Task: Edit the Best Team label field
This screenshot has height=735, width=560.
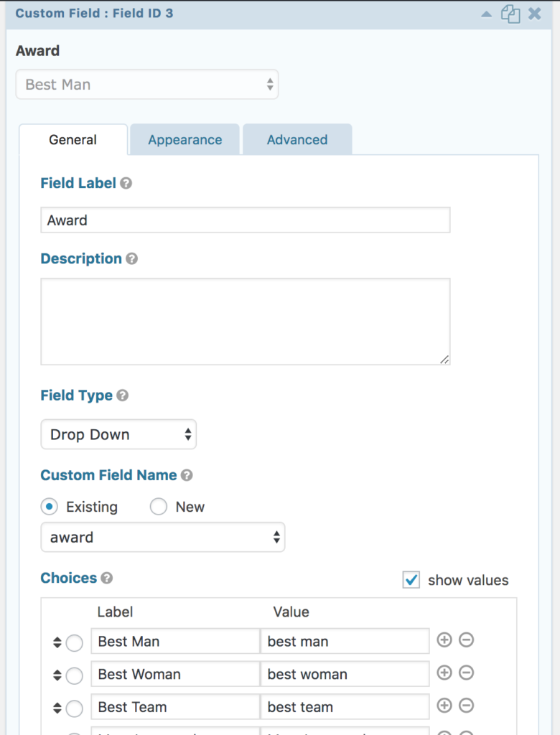Action: point(175,707)
